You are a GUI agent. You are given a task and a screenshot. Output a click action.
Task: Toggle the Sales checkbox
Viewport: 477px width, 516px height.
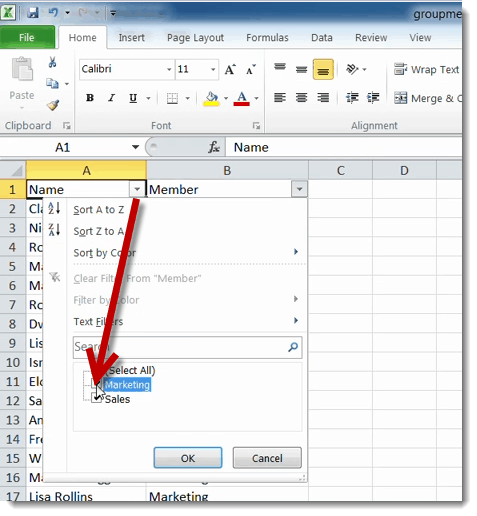point(96,398)
